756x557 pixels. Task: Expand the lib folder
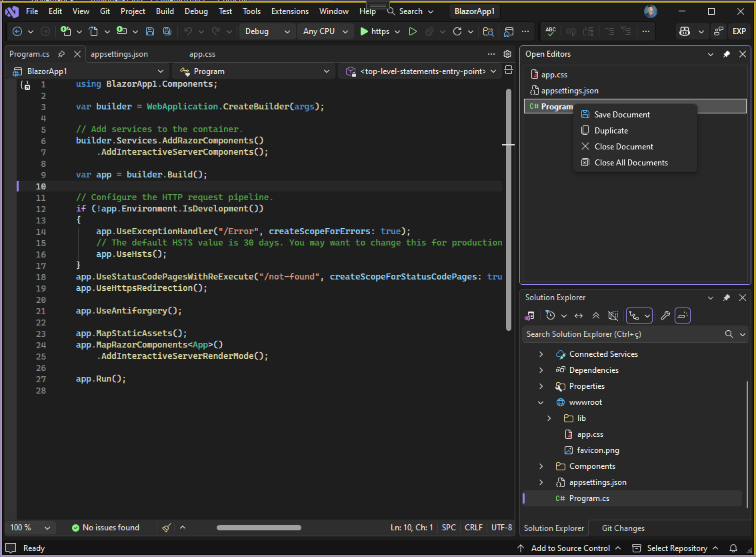coord(549,419)
